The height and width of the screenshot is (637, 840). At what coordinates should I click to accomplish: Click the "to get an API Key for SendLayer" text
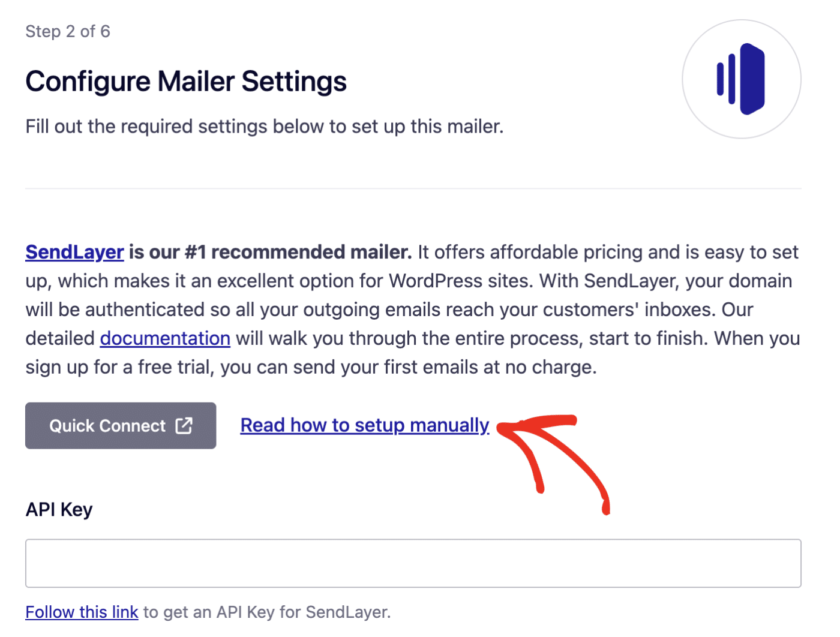(x=267, y=612)
